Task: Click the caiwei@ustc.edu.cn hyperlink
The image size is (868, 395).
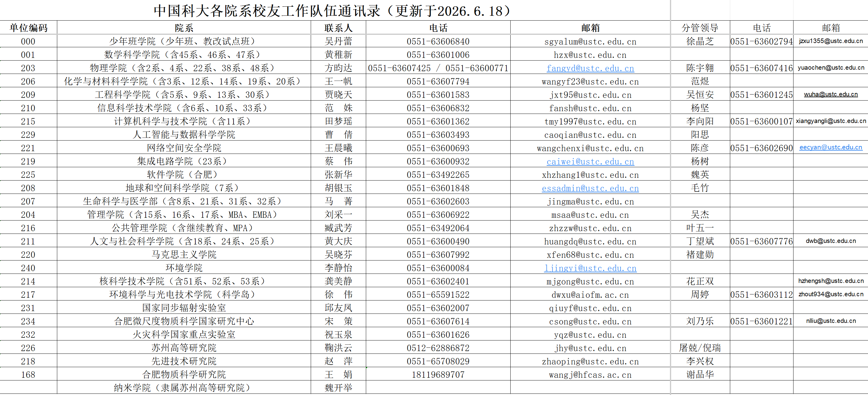Action: pos(590,161)
